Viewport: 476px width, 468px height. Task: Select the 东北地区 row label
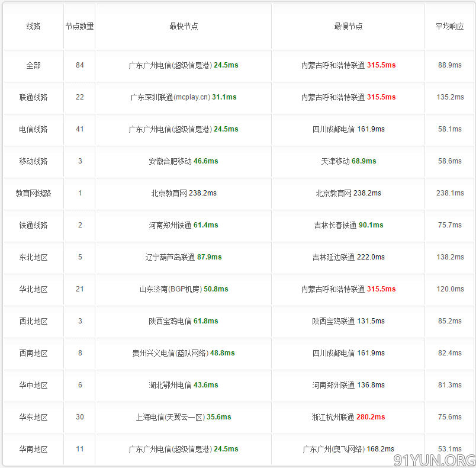(33, 257)
